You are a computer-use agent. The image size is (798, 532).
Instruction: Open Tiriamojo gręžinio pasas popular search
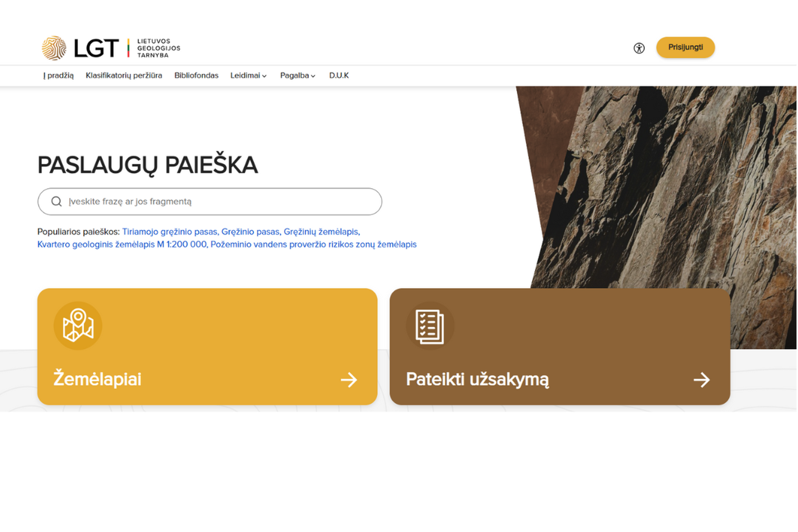pos(170,232)
